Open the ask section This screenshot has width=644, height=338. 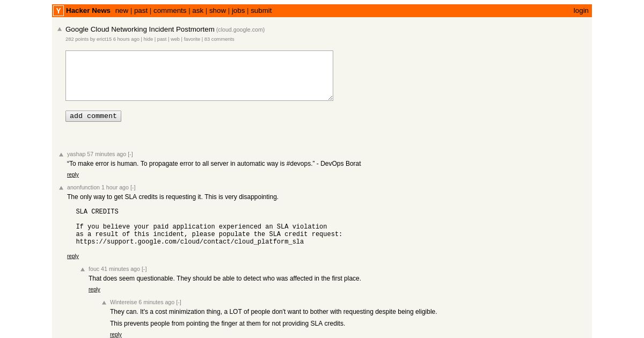pyautogui.click(x=197, y=11)
